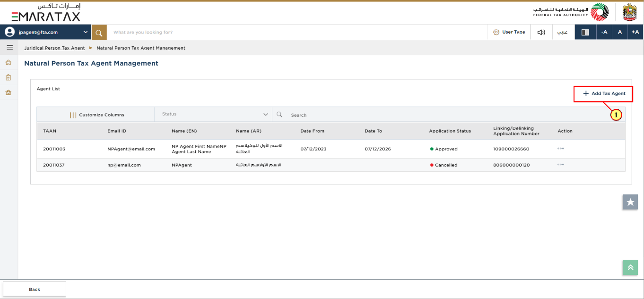
Task: Follow Juridical Person Tax Agent breadcrumb link
Action: (54, 48)
